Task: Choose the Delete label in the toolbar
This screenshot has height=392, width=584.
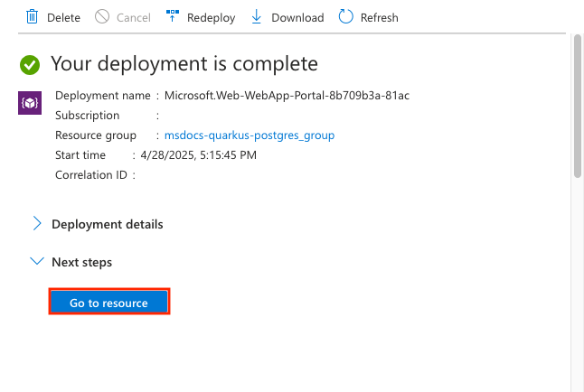Action: click(63, 17)
